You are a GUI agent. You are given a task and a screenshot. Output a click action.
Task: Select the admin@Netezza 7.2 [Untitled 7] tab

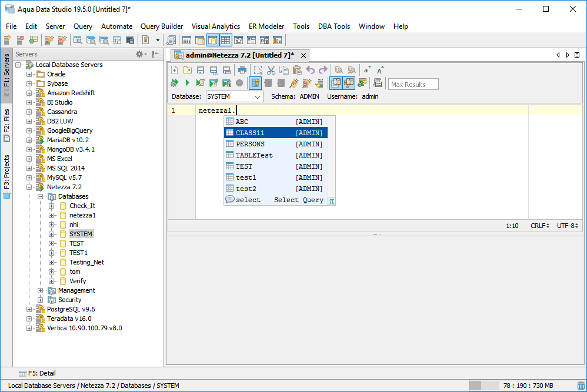[240, 55]
